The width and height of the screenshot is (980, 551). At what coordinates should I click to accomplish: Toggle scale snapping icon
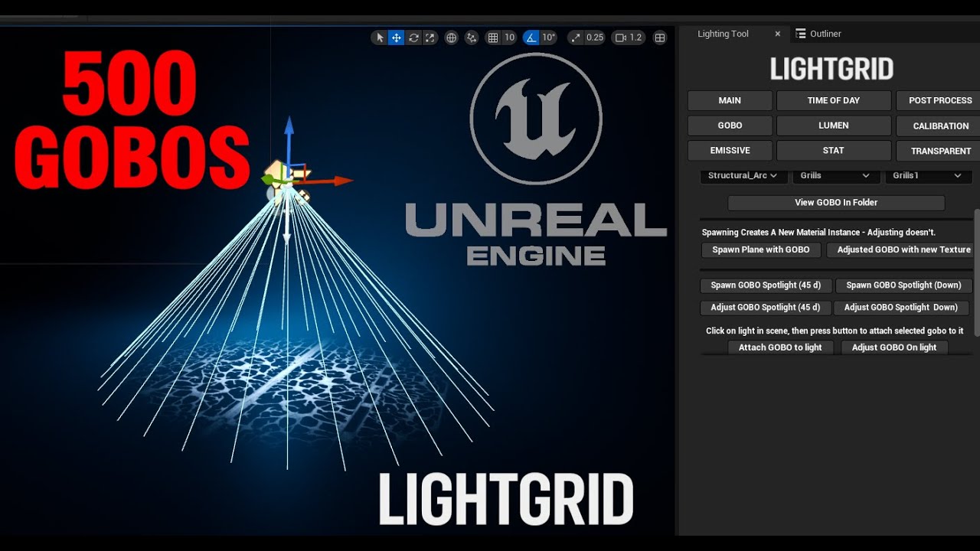[x=576, y=37]
